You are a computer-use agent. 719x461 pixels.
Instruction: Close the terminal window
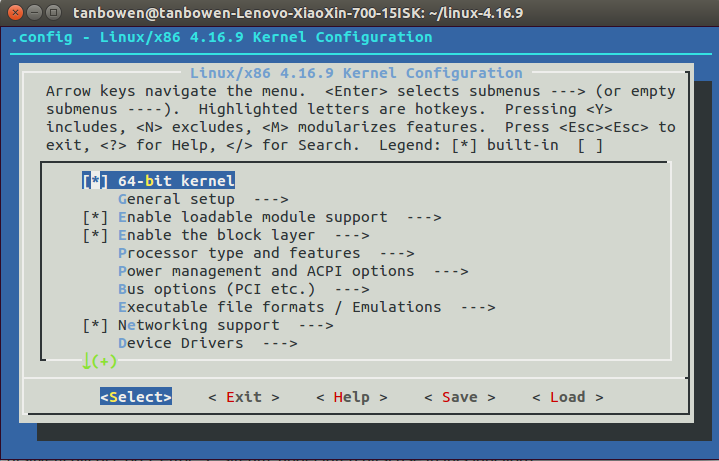(15, 12)
